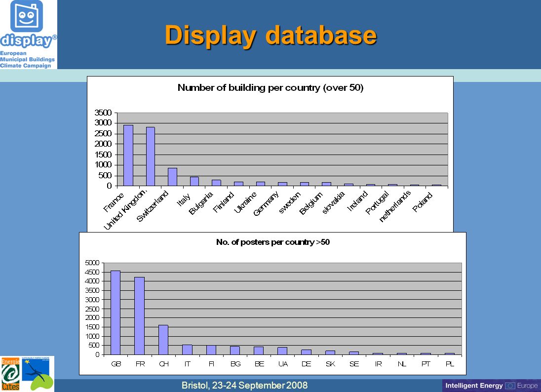Viewport: 541px width, 392px height.
Task: Click the 'Portugal' axis label
Action: pyautogui.click(x=377, y=202)
